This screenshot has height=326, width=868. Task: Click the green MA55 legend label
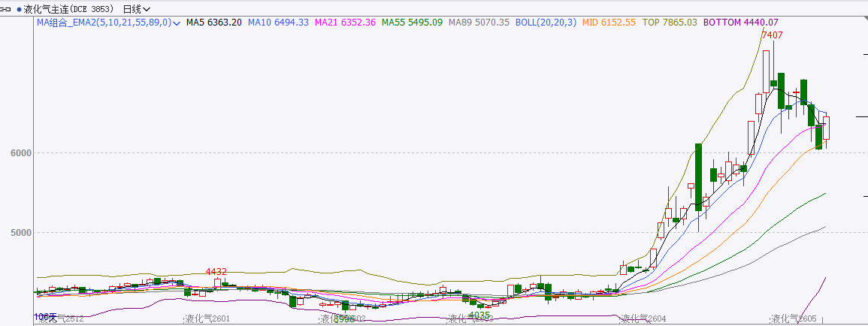(412, 23)
